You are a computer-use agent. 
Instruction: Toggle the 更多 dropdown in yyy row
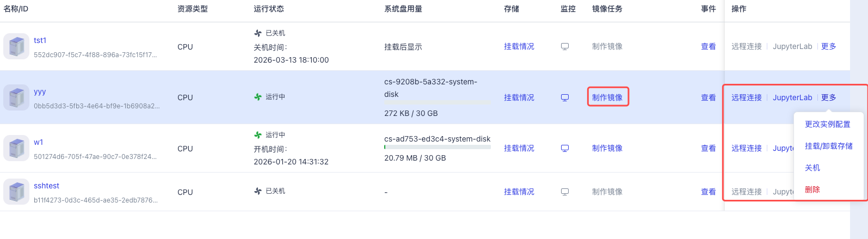pos(828,97)
